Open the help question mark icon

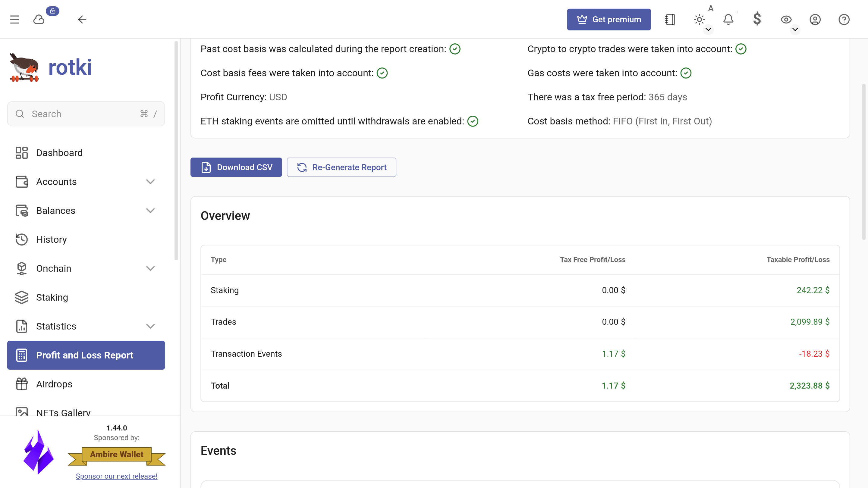[x=844, y=20]
